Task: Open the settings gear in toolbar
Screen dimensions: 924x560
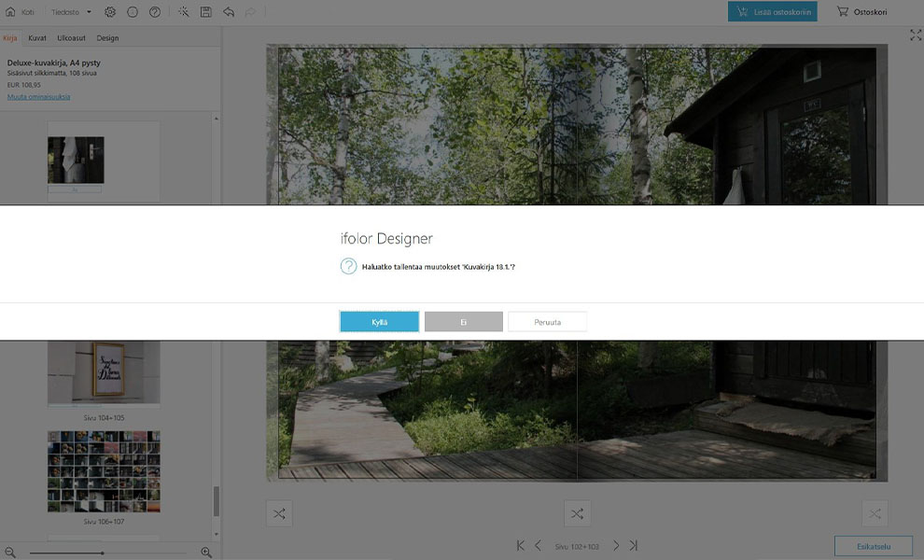Action: (110, 12)
